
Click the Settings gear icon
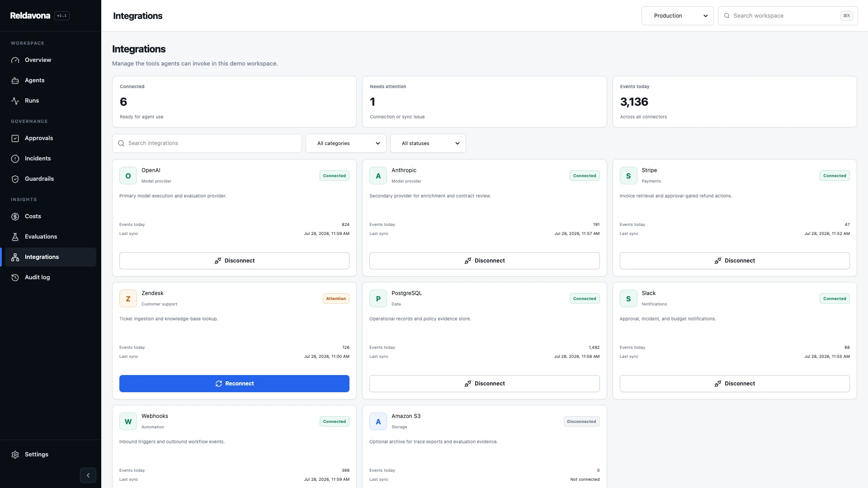click(x=15, y=455)
